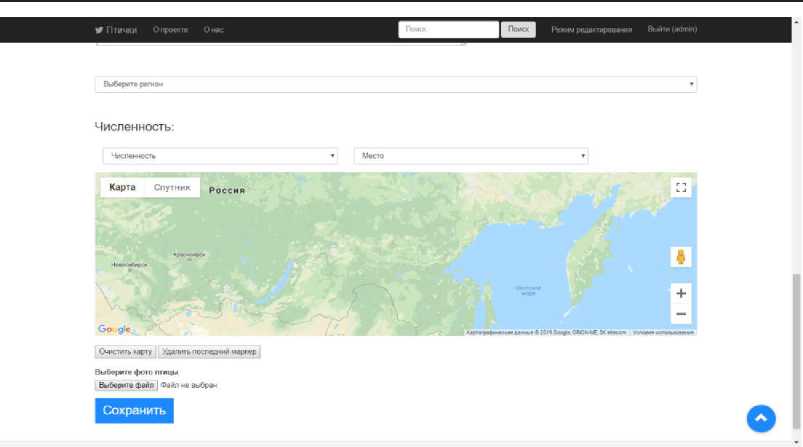Open the 'Выберите регион' dropdown
803x447 pixels.
click(396, 84)
